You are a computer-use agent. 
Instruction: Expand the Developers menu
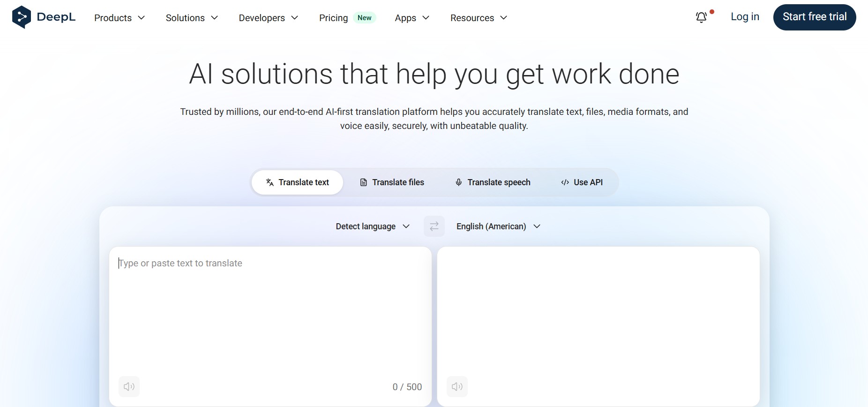269,18
